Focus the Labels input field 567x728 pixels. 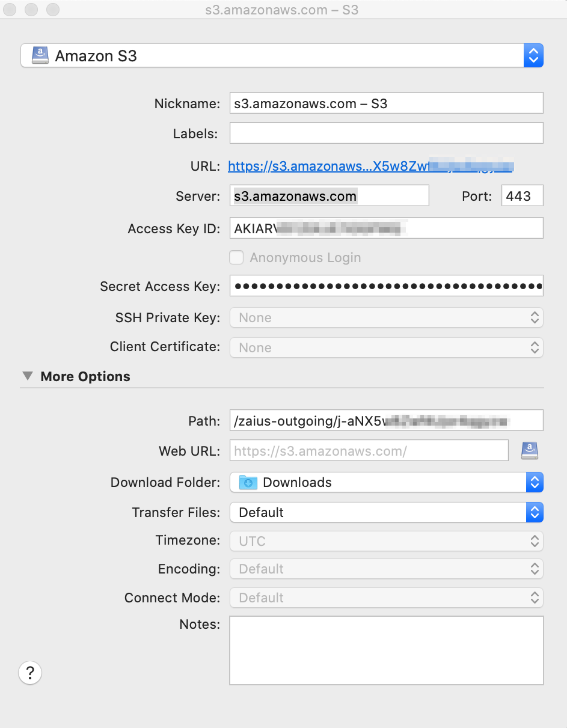pyautogui.click(x=386, y=133)
